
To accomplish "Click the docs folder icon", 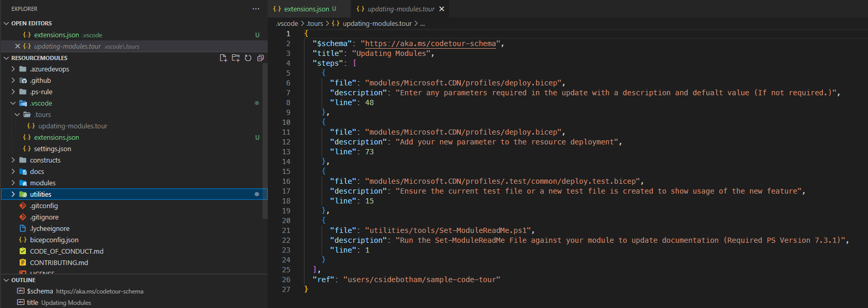I will [x=23, y=171].
